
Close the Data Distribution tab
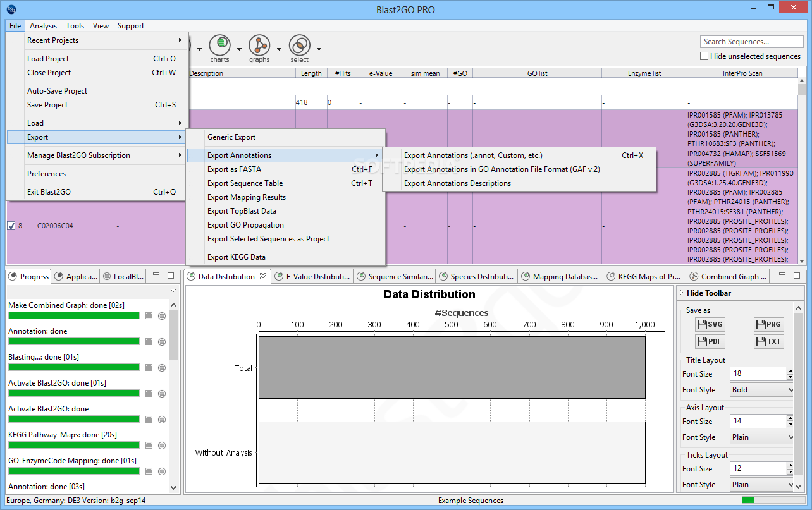(x=263, y=276)
